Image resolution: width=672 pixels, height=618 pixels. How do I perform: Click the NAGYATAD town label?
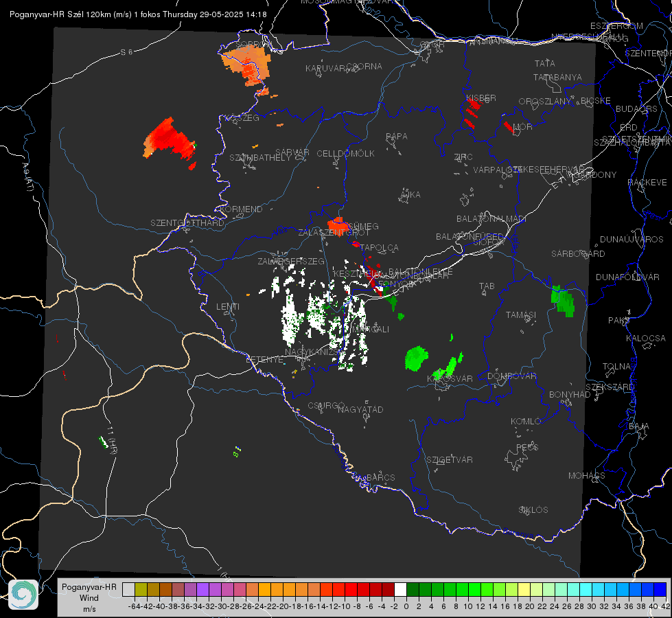[360, 409]
